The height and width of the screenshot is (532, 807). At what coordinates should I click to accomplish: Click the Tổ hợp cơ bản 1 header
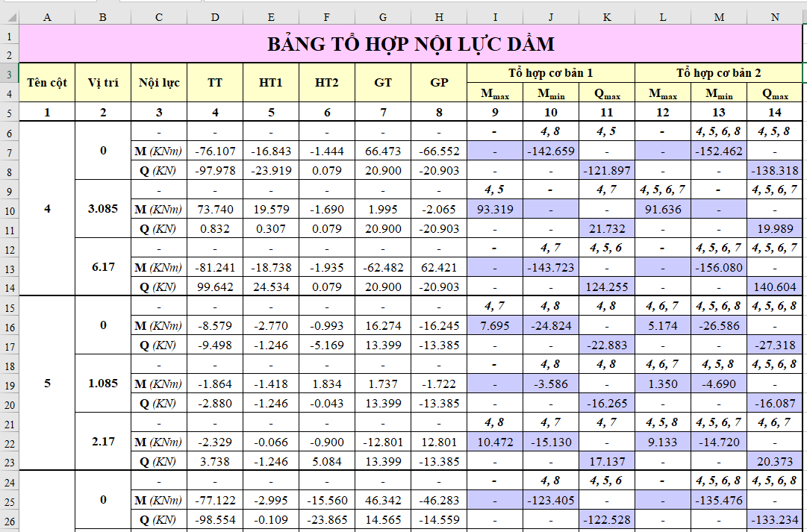[x=551, y=73]
